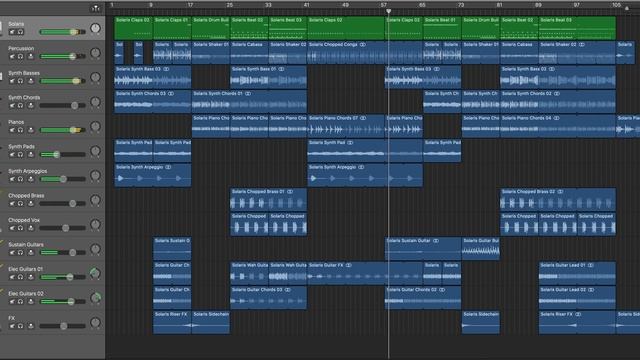Solo the Synth Chords track
Image resolution: width=640 pixels, height=360 pixels.
coord(20,105)
